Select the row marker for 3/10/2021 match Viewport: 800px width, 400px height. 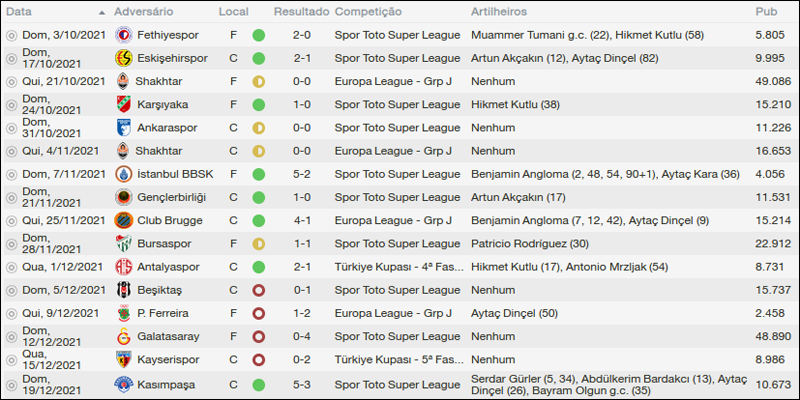pyautogui.click(x=11, y=34)
